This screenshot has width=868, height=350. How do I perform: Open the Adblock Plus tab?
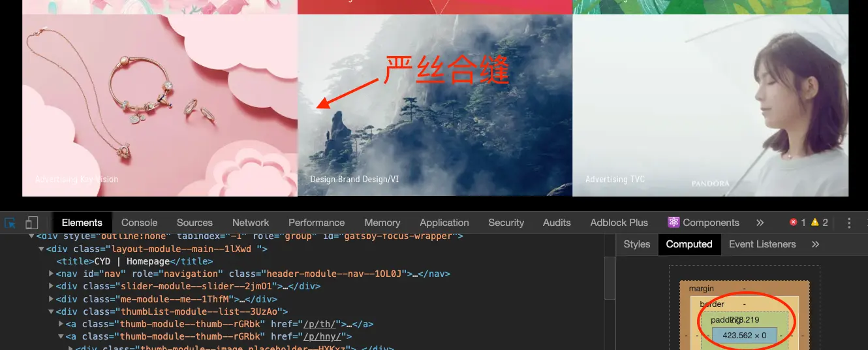click(x=619, y=223)
